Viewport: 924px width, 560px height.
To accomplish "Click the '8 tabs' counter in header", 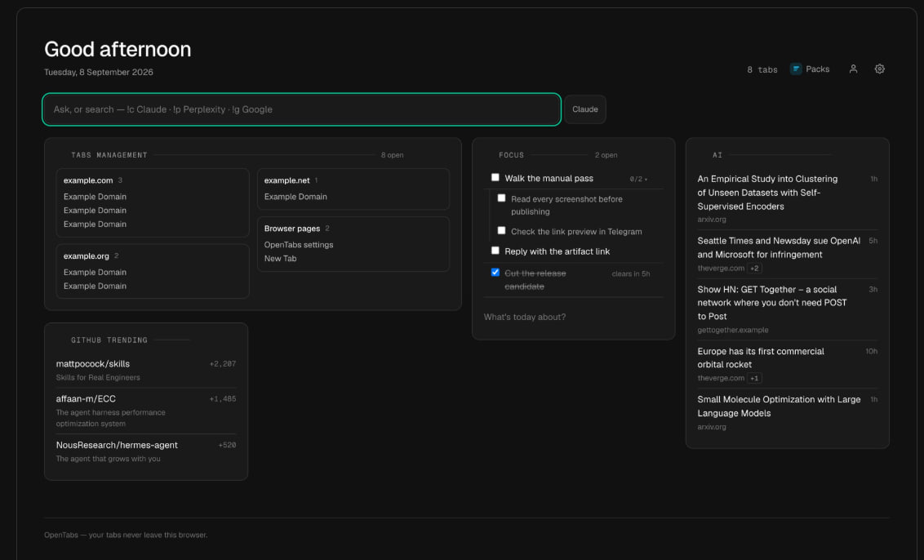I will click(762, 69).
